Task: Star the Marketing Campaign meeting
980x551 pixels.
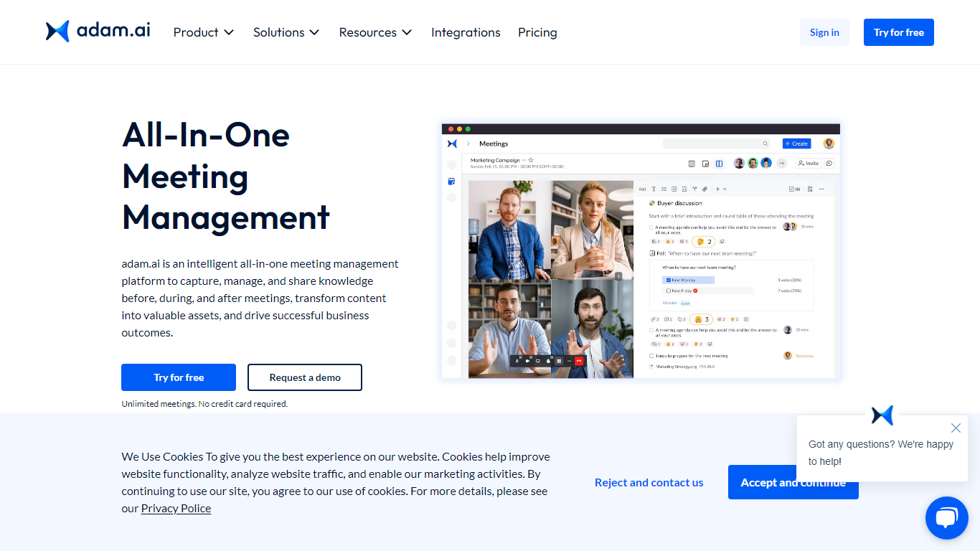Action: tap(531, 160)
